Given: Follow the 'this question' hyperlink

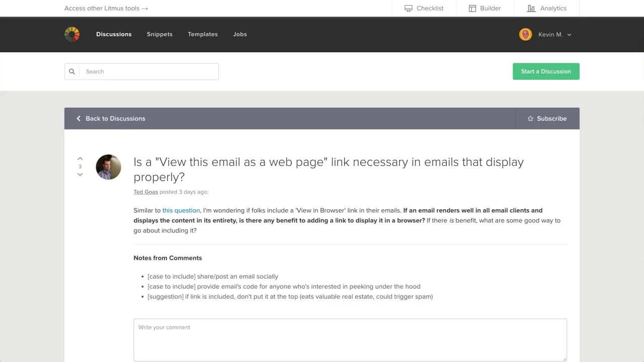Looking at the screenshot, I should [x=181, y=210].
